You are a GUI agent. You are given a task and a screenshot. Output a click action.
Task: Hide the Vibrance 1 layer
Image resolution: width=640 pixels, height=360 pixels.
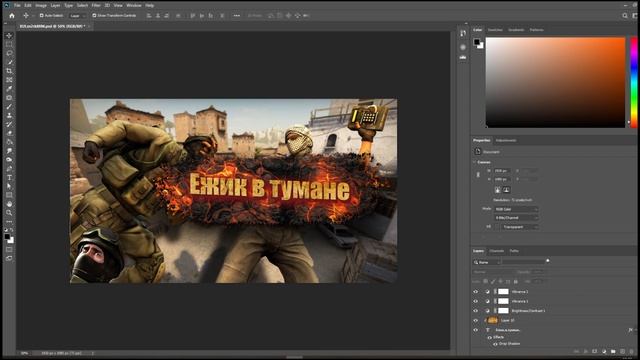(x=476, y=301)
